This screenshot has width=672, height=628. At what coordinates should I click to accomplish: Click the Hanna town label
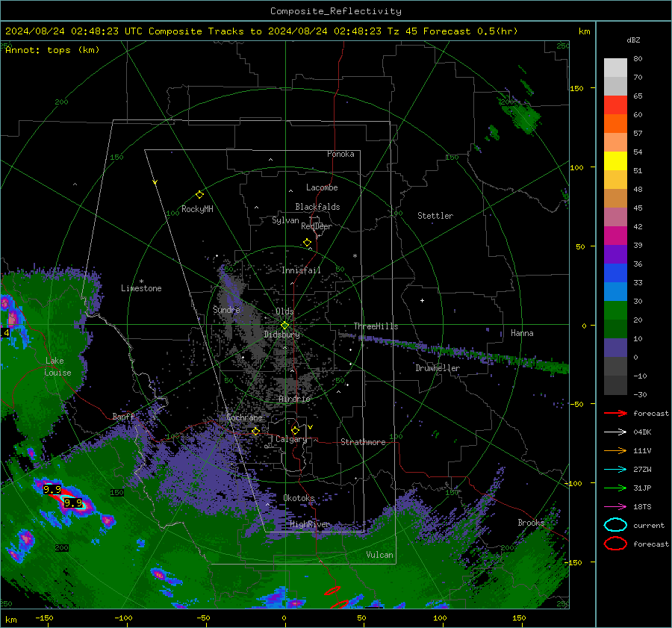522,333
